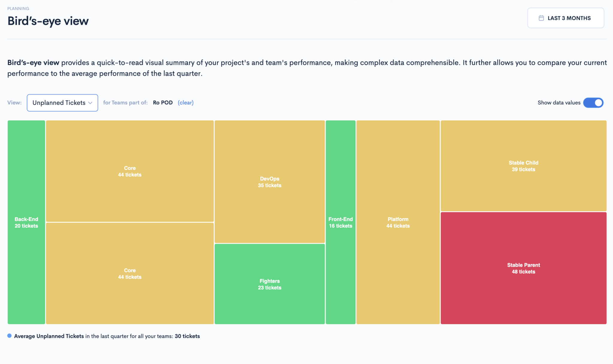
Task: Select the Stable Child 39 tickets tile
Action: (524, 166)
